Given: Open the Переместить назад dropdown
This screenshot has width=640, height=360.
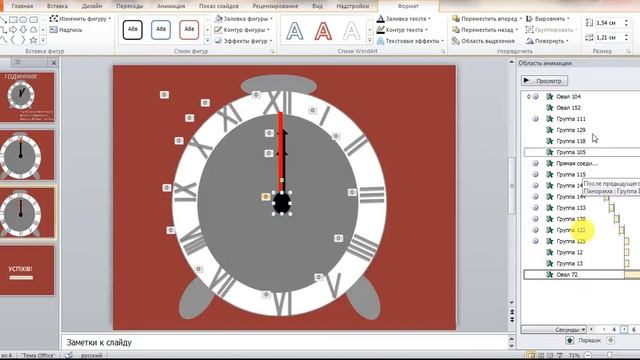Looking at the screenshot, I should [485, 30].
